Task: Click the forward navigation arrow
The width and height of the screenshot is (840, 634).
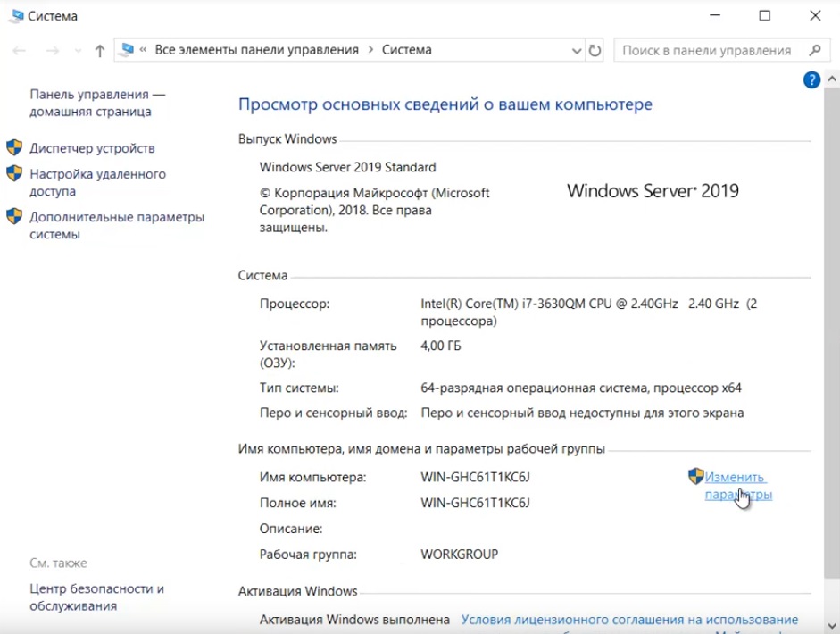Action: [x=52, y=51]
